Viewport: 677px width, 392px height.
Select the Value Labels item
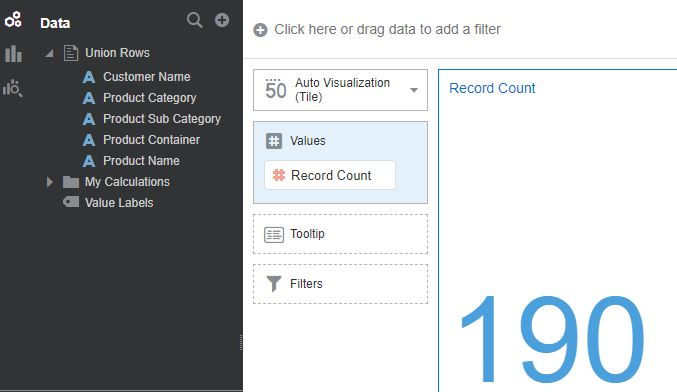(x=119, y=202)
